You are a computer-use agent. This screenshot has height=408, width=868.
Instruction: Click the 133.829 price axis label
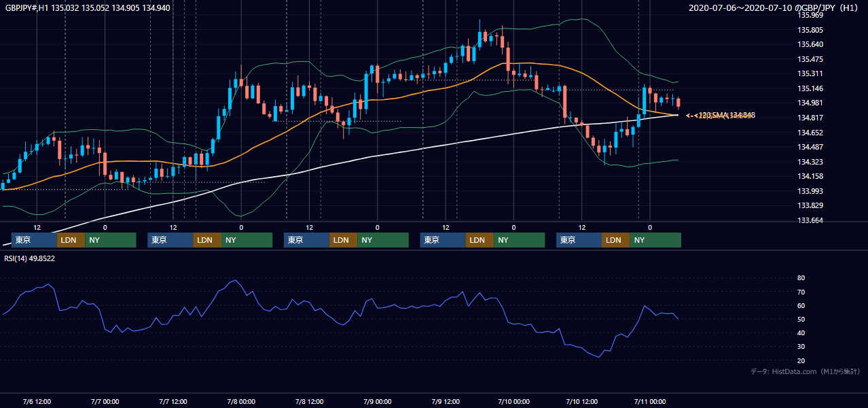[810, 205]
